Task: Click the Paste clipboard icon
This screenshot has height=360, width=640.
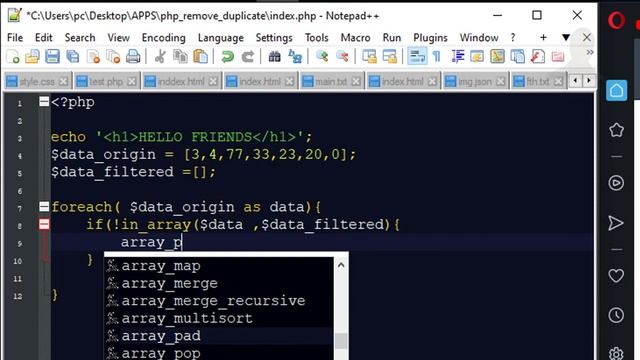Action: point(200,57)
